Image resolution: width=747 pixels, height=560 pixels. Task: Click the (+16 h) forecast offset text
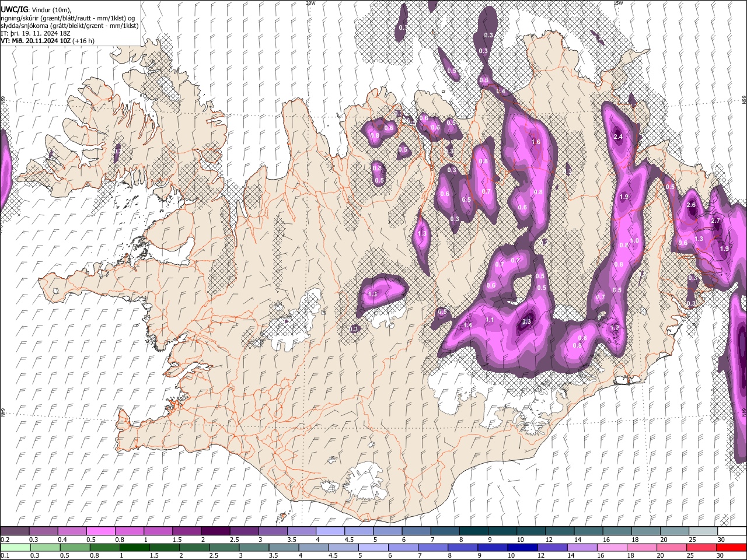point(84,41)
